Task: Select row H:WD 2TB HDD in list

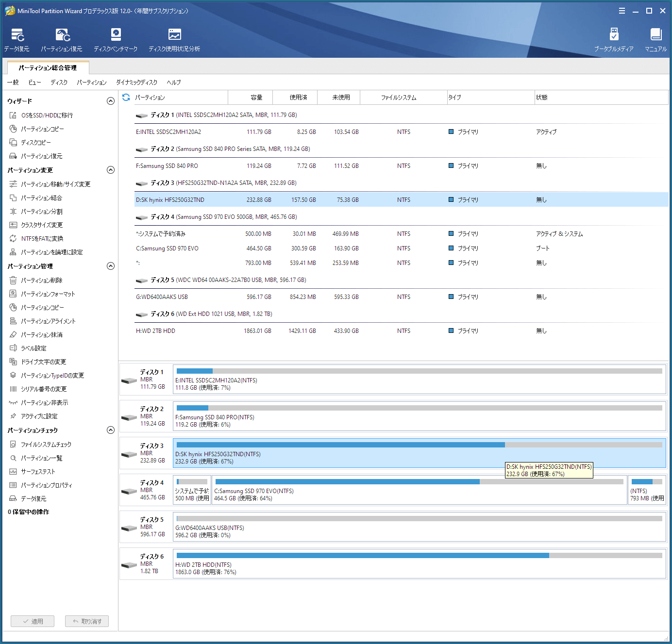Action: [401, 331]
